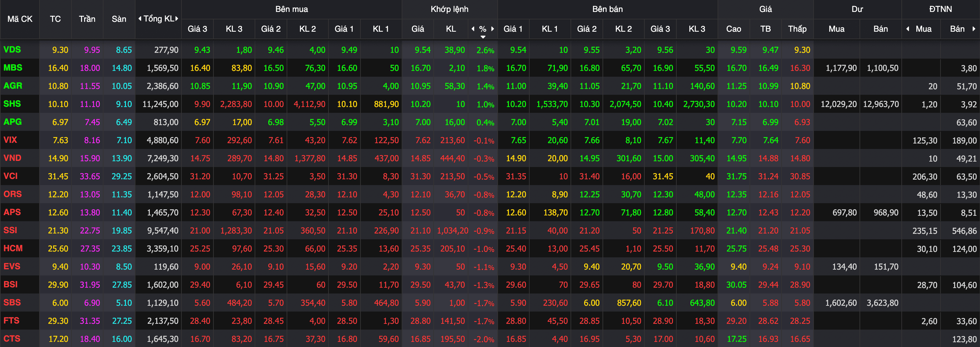The height and width of the screenshot is (347, 980).
Task: Click Khớp lệnh KL column header
Action: coord(451,29)
